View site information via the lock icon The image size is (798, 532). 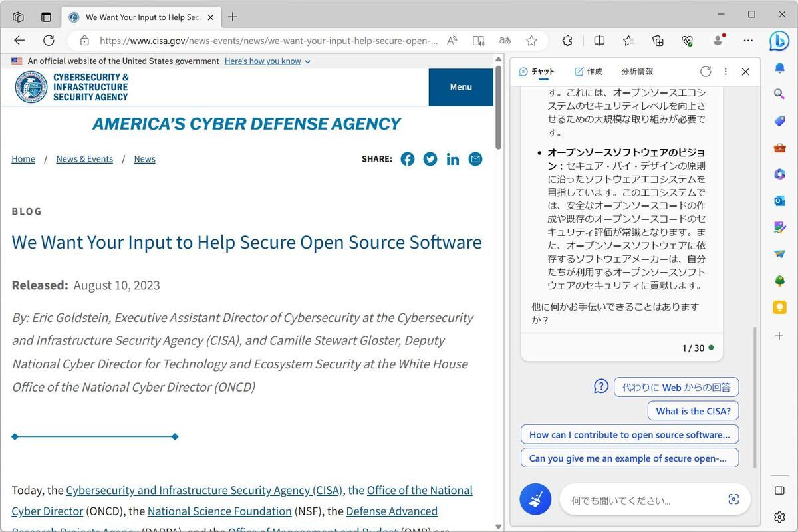coord(84,41)
